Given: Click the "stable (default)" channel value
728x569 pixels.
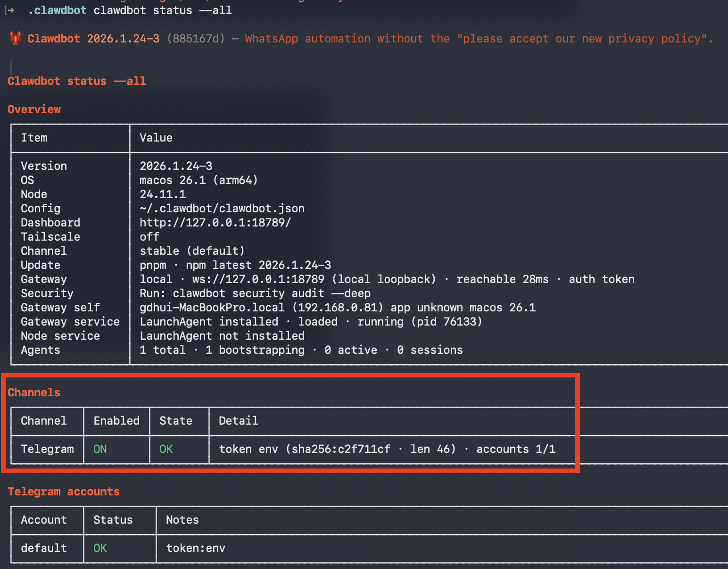Looking at the screenshot, I should pyautogui.click(x=192, y=251).
